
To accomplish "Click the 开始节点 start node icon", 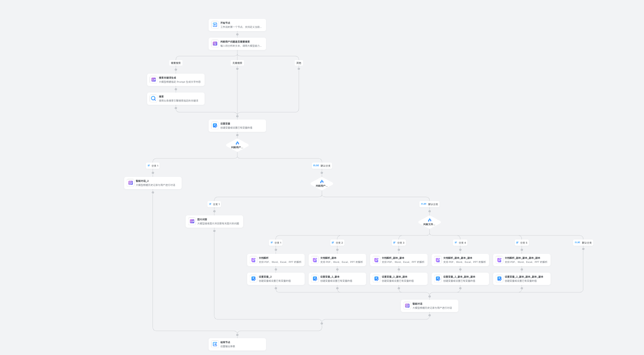I will (x=215, y=25).
